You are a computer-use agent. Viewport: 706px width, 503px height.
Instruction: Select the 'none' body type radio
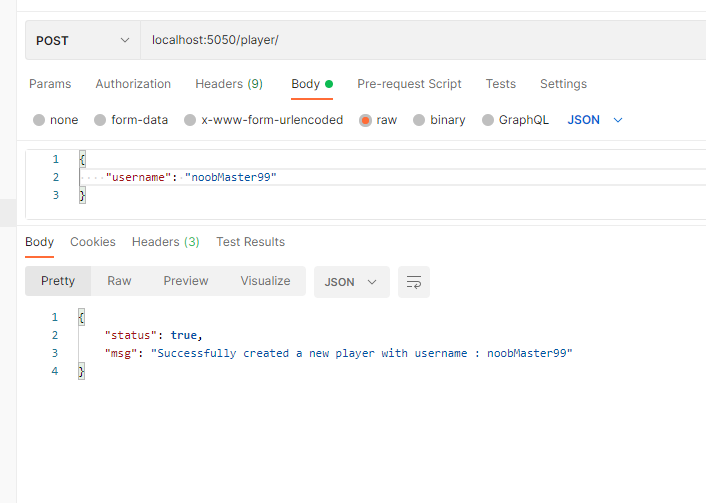(x=39, y=120)
